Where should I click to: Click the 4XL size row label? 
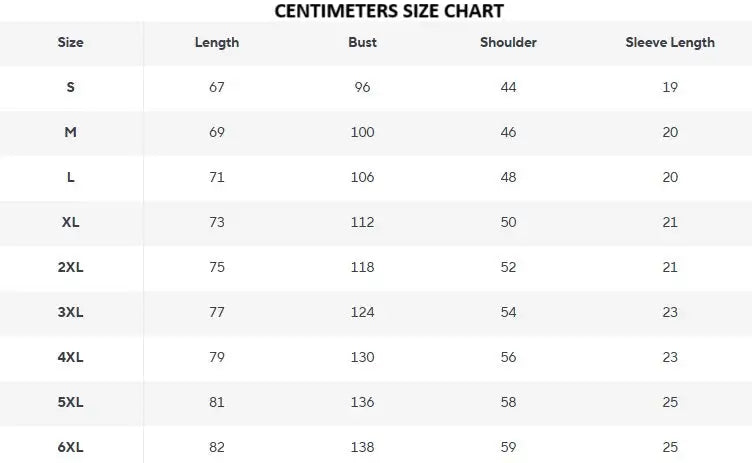pos(71,357)
